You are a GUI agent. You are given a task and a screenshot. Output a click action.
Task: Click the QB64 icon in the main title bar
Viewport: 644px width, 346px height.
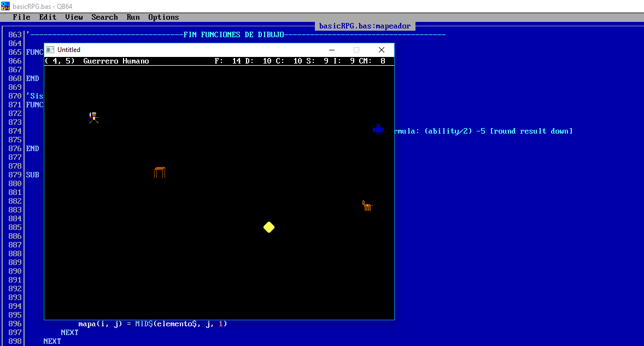5,5
